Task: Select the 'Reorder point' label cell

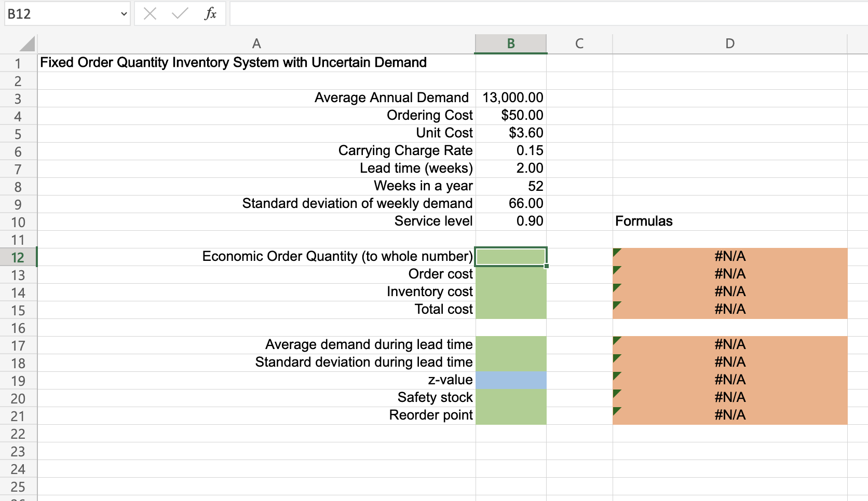Action: tap(256, 415)
